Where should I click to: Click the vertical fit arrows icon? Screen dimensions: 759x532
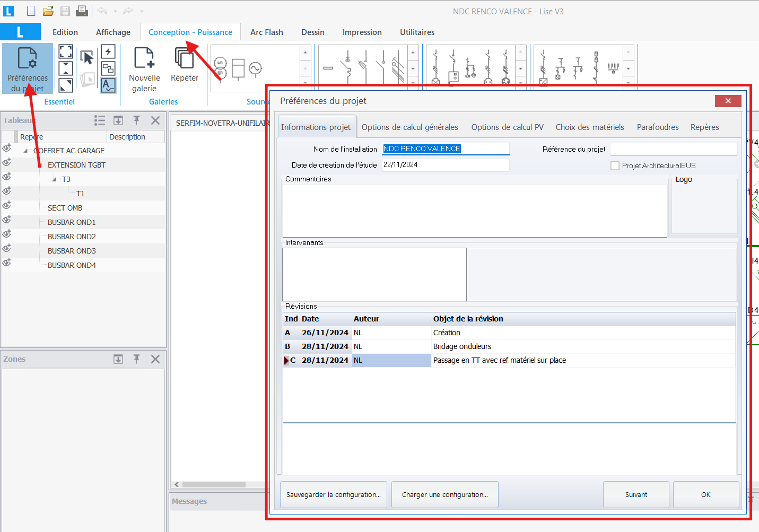66,68
